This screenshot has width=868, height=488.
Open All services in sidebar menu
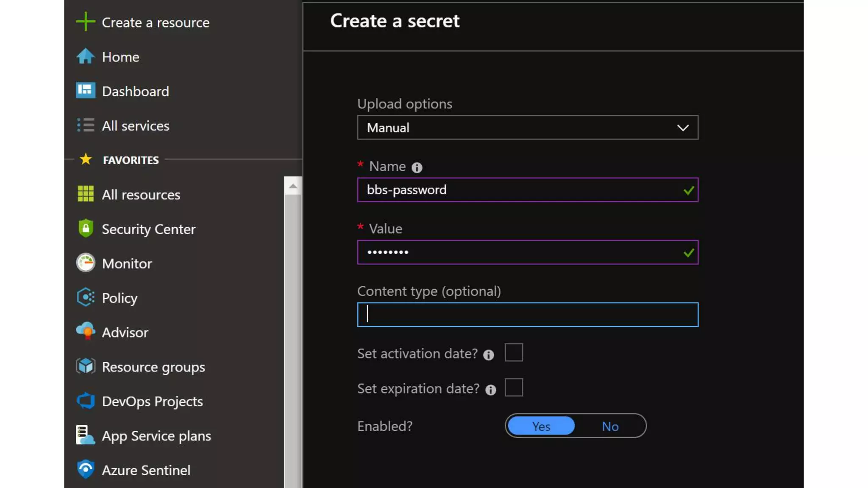pyautogui.click(x=135, y=126)
